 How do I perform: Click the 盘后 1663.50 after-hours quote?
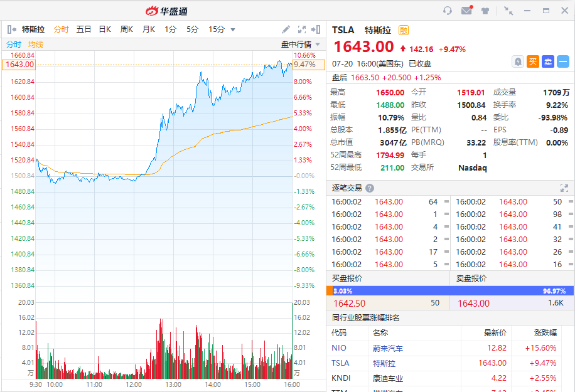[x=386, y=78]
